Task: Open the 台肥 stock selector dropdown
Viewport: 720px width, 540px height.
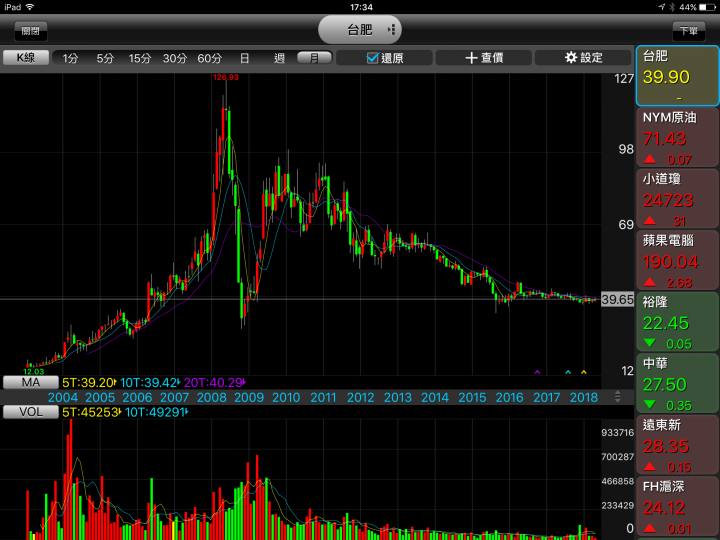Action: coord(360,30)
